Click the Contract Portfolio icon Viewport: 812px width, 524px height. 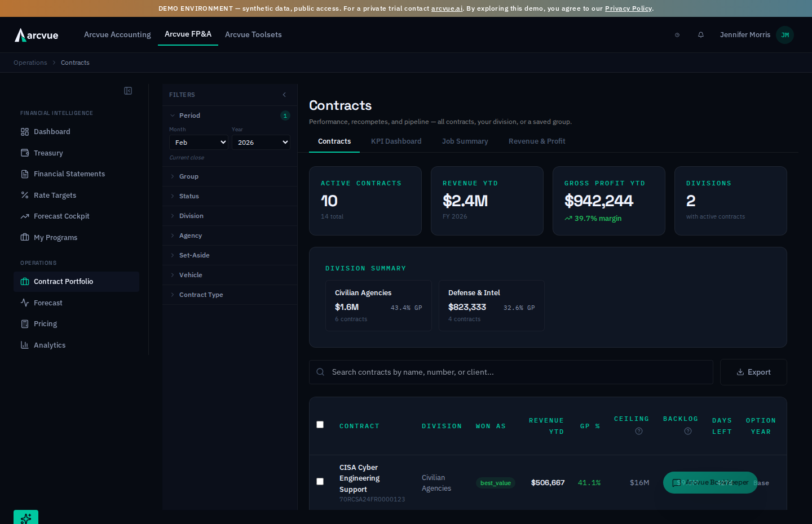coord(25,282)
